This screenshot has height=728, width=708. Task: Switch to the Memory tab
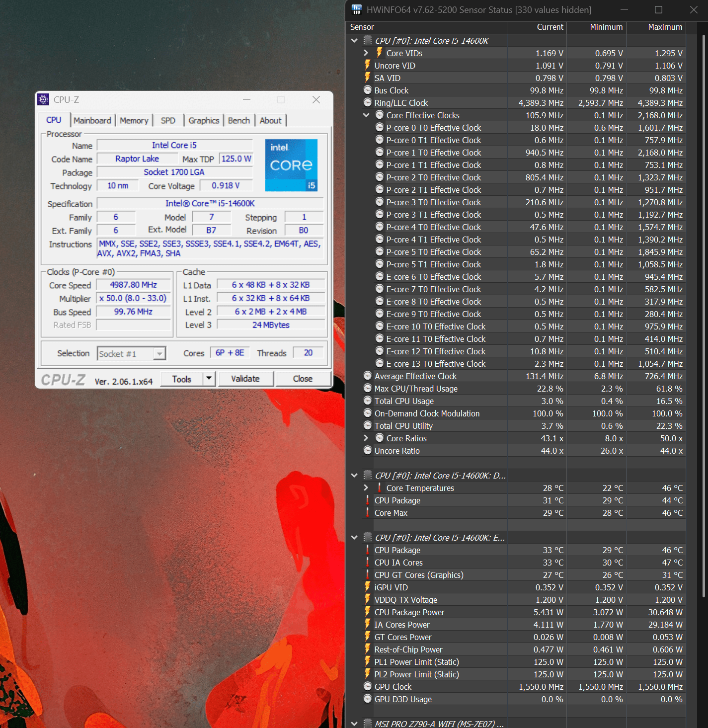[x=134, y=120]
